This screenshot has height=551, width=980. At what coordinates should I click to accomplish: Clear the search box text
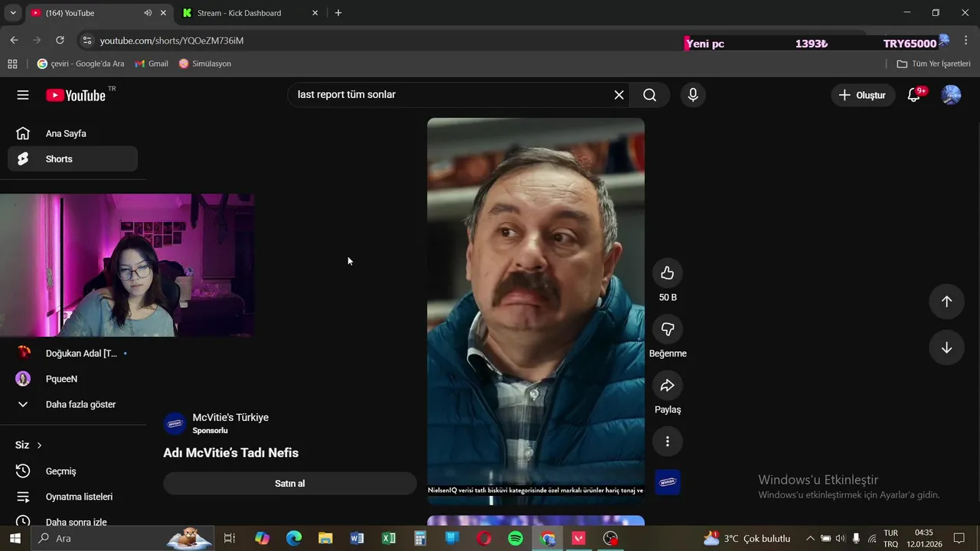pyautogui.click(x=619, y=95)
